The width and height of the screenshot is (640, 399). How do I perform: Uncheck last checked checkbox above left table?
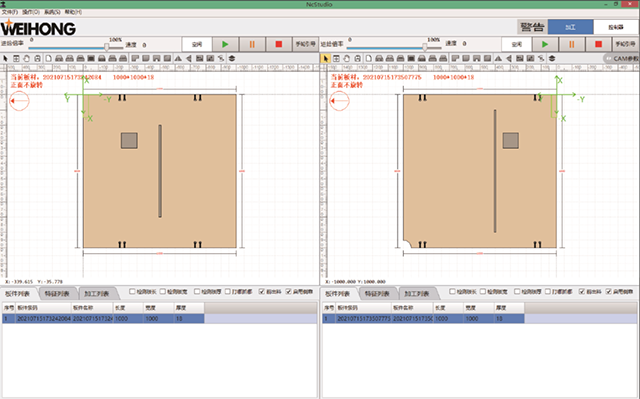(x=289, y=291)
